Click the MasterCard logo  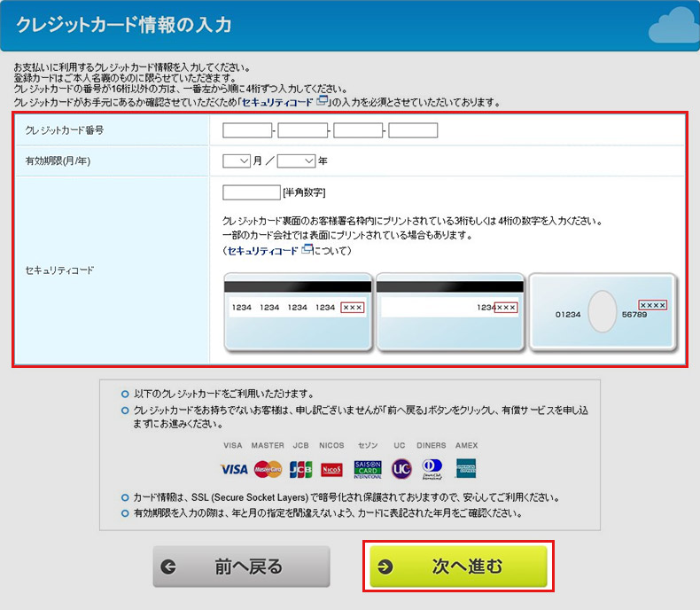click(x=267, y=469)
